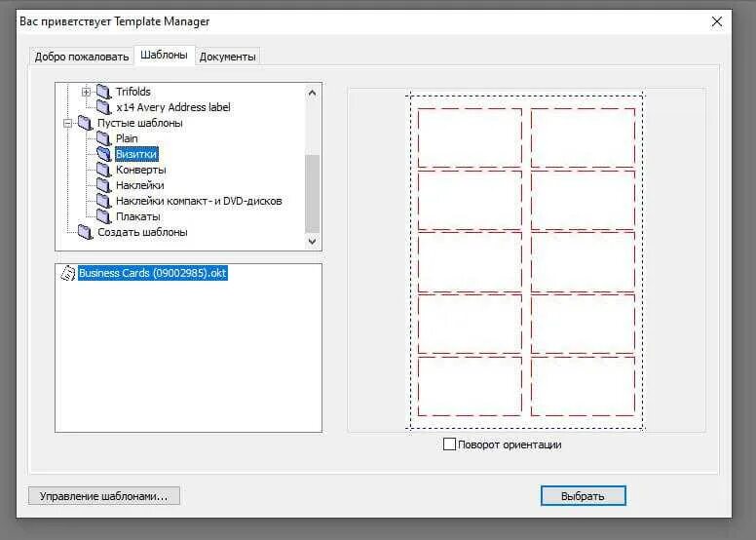Enable the Поворот ориентации checkbox

(449, 444)
